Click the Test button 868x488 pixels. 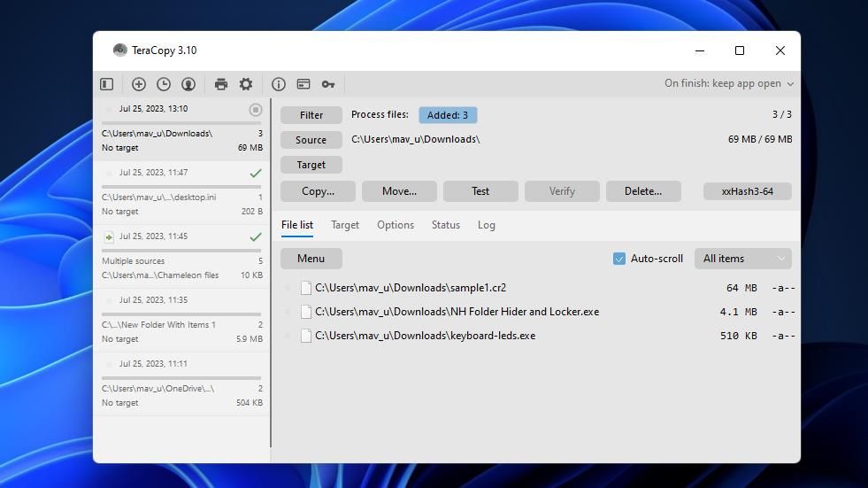click(480, 191)
